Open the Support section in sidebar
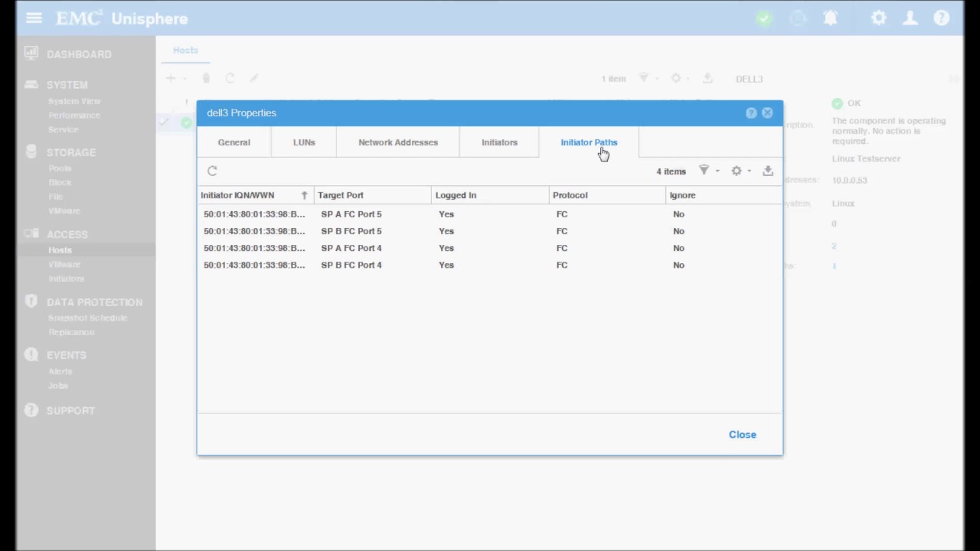The height and width of the screenshot is (551, 980). (x=70, y=411)
